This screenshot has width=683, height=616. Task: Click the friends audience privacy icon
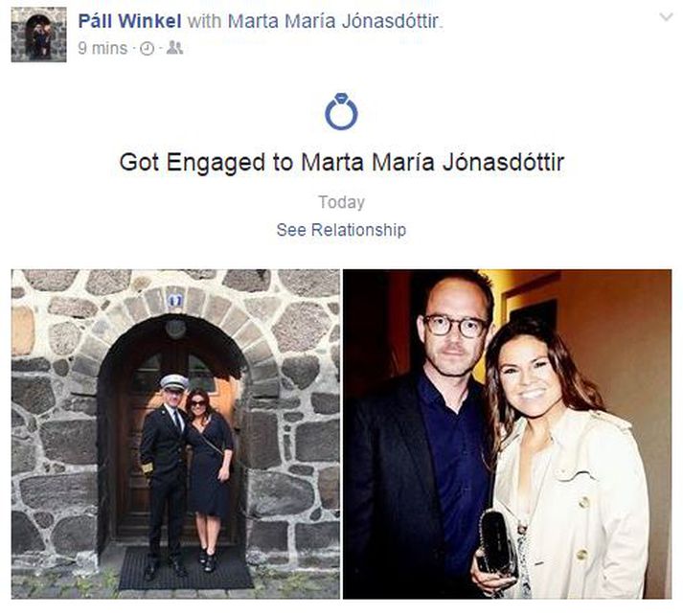pyautogui.click(x=174, y=48)
